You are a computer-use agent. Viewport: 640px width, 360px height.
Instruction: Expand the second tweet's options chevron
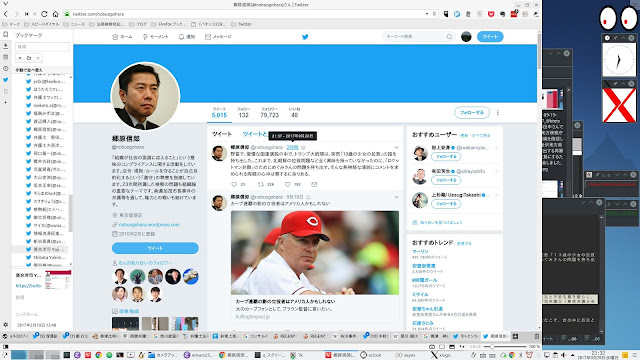[396, 197]
